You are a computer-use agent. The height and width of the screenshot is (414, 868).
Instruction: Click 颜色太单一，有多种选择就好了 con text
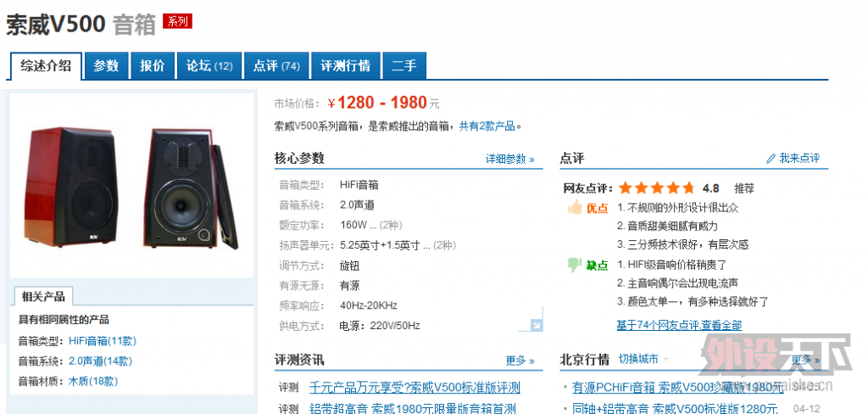[698, 301]
